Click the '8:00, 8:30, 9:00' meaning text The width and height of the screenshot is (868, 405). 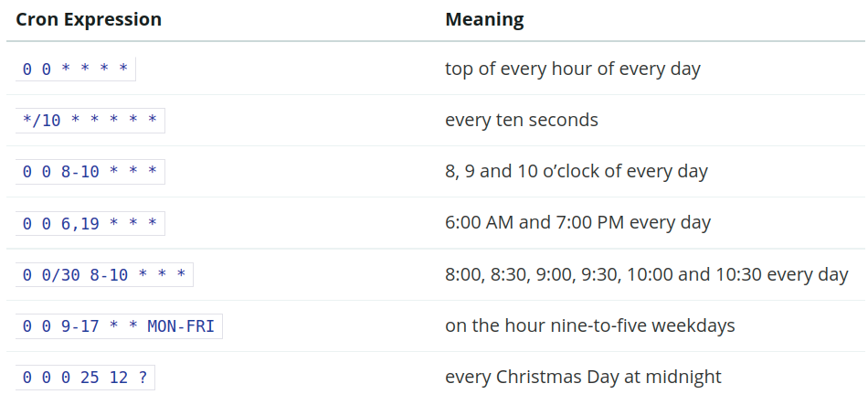647,275
